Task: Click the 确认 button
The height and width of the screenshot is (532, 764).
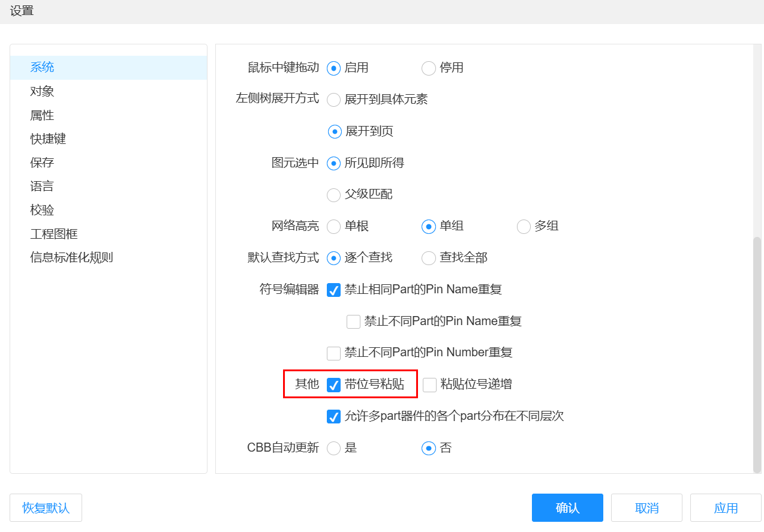Action: coord(567,508)
